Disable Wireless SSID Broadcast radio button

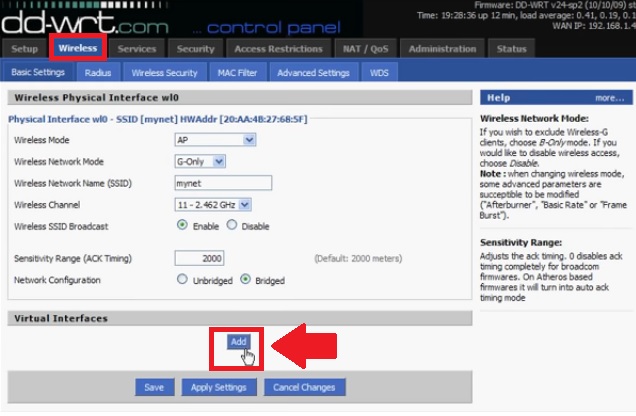tap(233, 225)
